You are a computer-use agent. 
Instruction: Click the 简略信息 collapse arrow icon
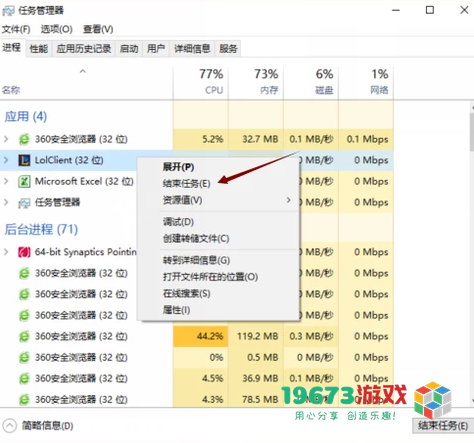10,426
